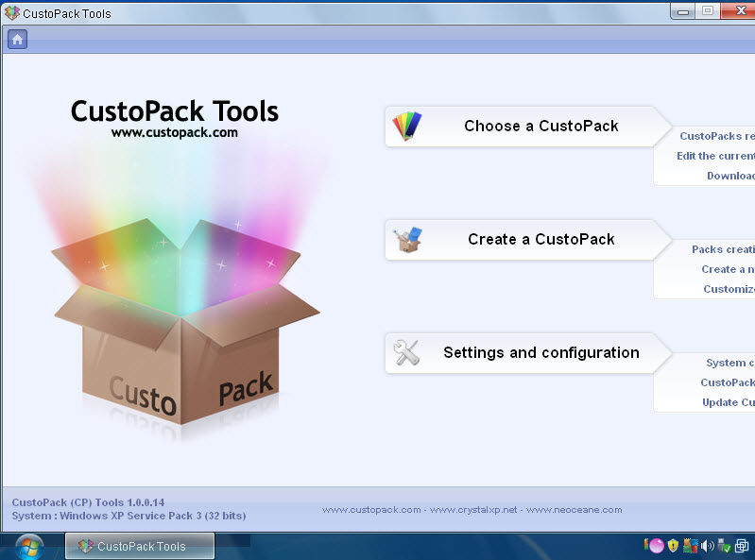Click the 'Packs creati…' sub-link
This screenshot has height=560, width=755.
[723, 249]
